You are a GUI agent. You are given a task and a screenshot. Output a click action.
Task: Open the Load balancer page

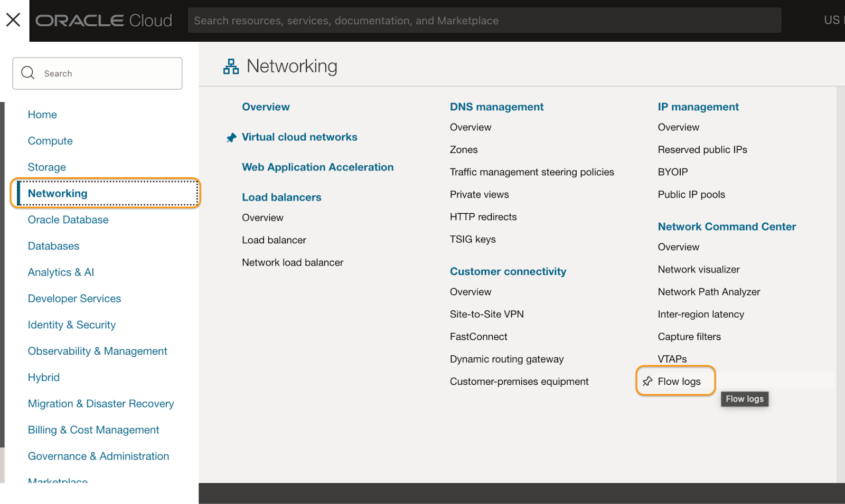(274, 240)
